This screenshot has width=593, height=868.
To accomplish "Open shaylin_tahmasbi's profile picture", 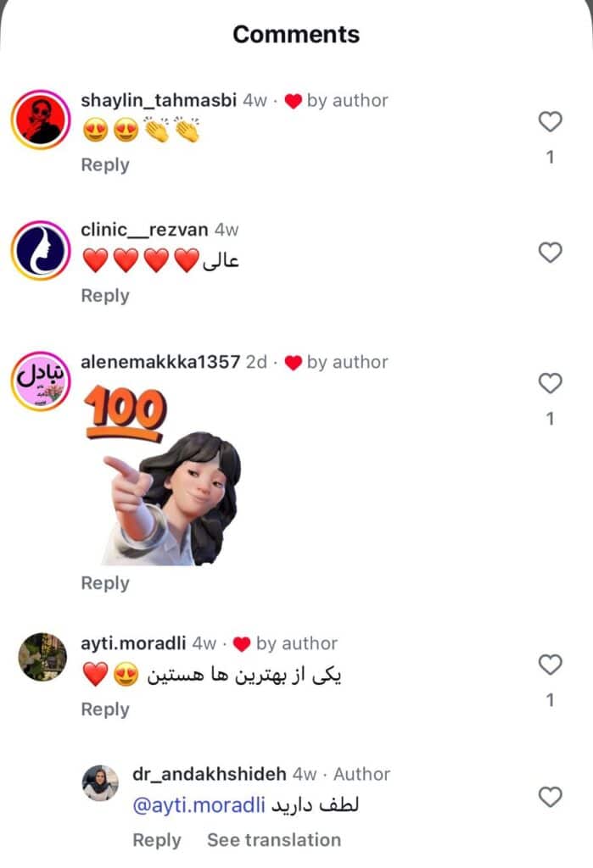I will pyautogui.click(x=41, y=120).
